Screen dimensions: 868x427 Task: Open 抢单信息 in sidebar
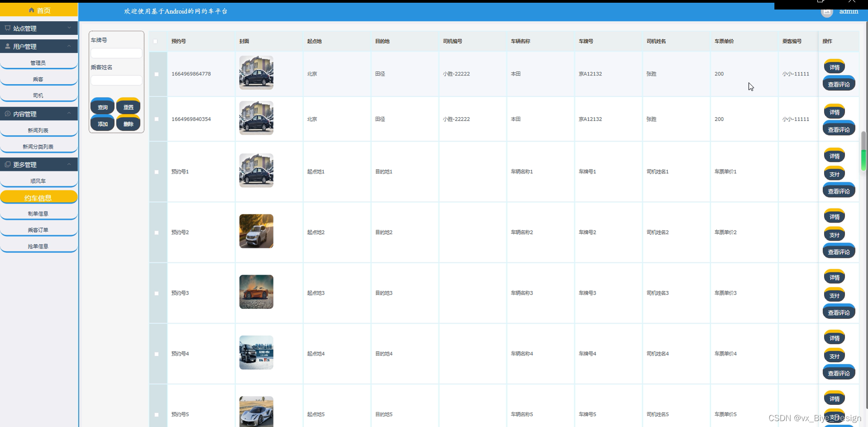pos(38,246)
